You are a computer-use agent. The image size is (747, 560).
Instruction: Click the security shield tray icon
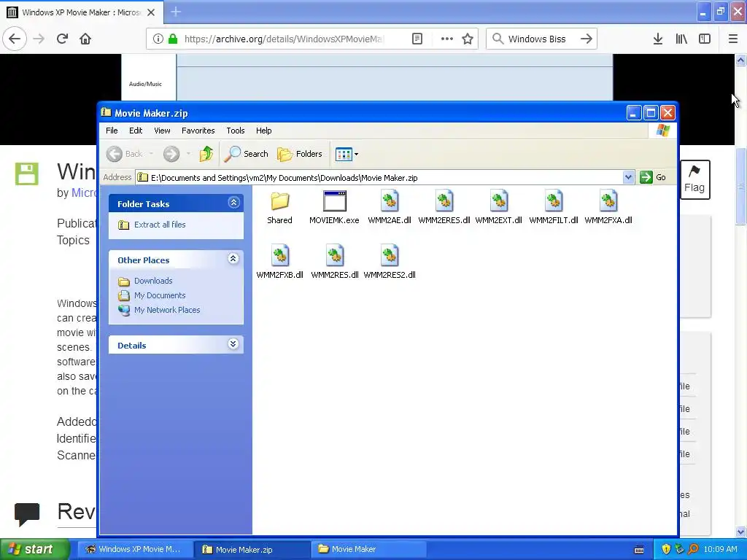666,549
